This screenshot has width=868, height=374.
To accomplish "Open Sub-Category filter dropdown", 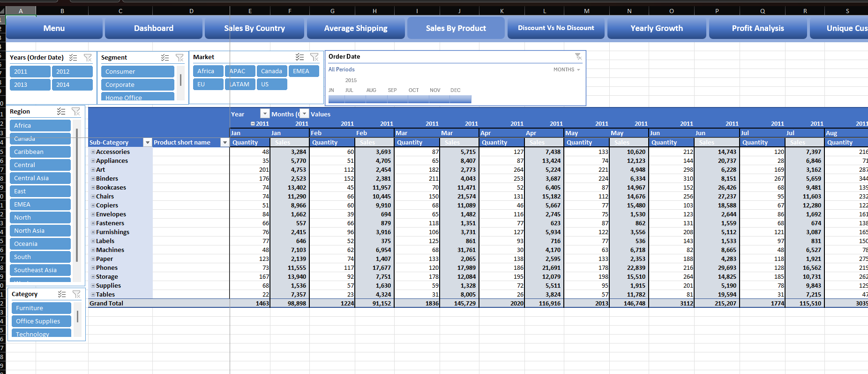I will click(147, 142).
